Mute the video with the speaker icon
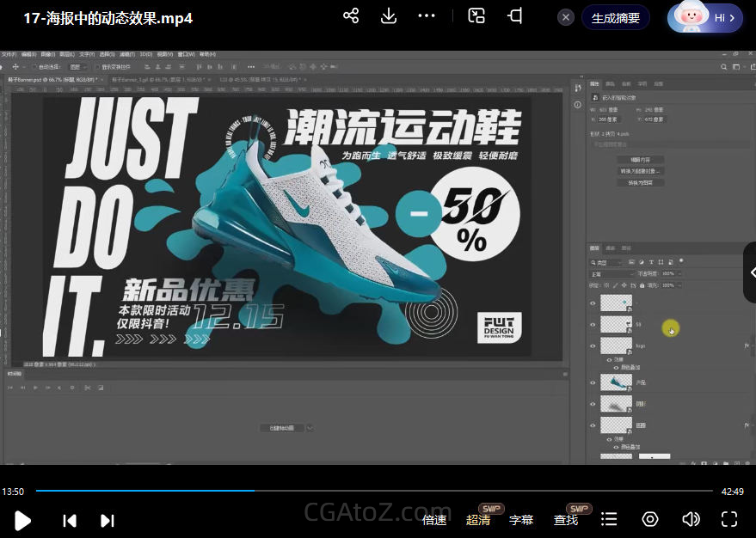Image resolution: width=756 pixels, height=538 pixels. tap(691, 519)
